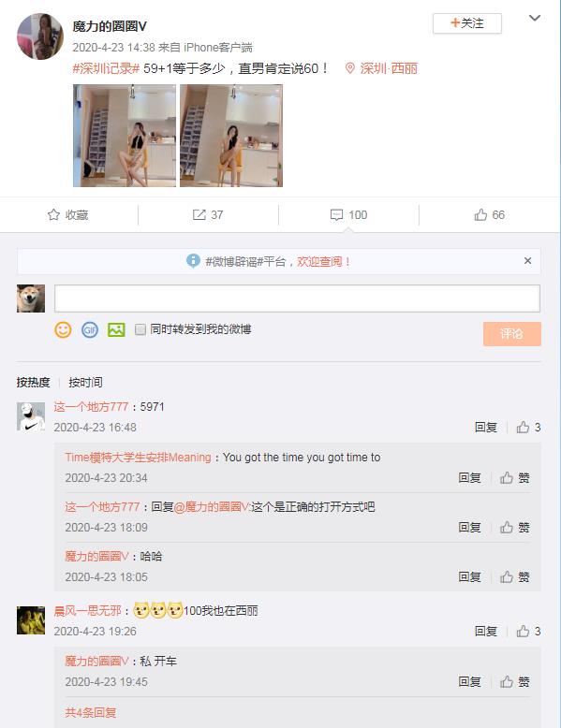Sort comments by 按热度

(x=33, y=383)
